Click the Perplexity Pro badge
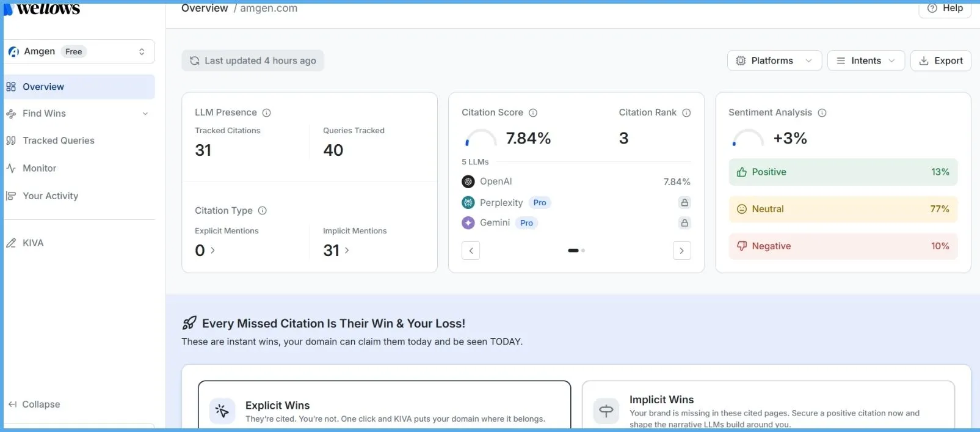Screen dimensions: 980x432 pos(540,203)
